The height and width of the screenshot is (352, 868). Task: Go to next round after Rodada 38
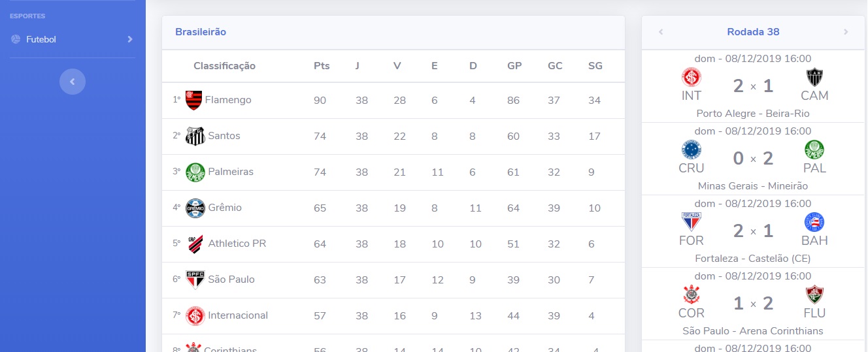point(846,32)
